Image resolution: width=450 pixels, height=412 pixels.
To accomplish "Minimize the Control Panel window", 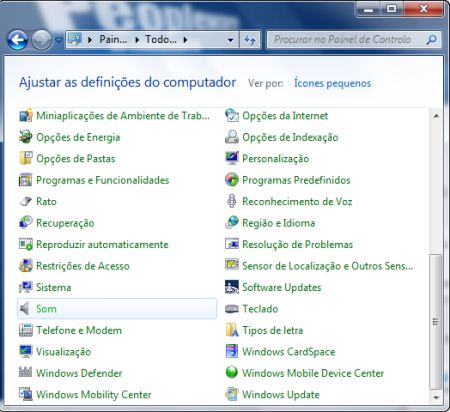I will [368, 9].
